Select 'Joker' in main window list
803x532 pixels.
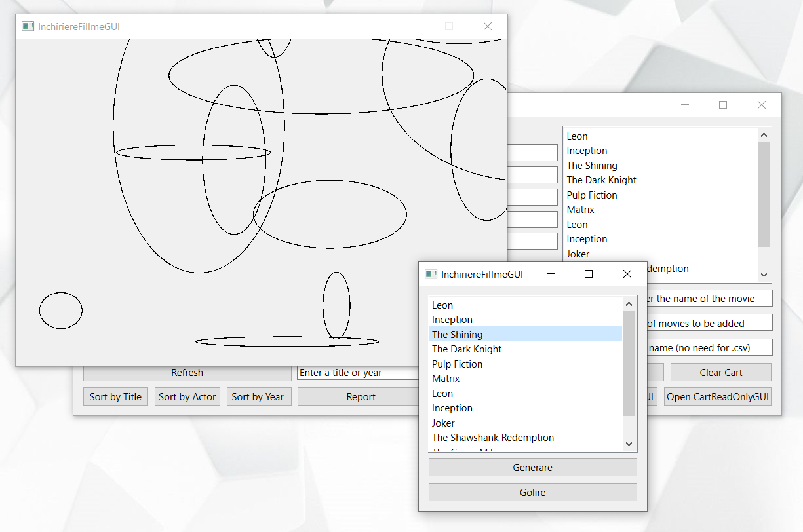tap(660, 254)
